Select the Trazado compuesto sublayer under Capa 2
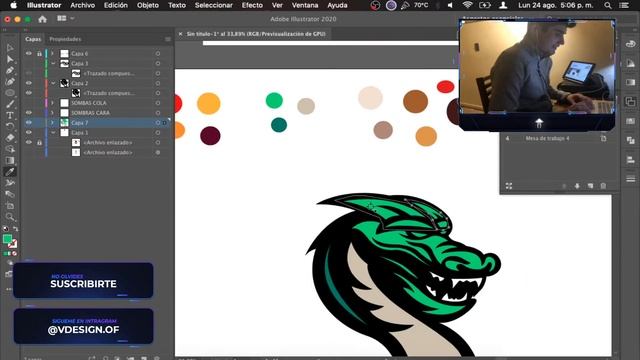The height and width of the screenshot is (360, 640). pos(109,93)
